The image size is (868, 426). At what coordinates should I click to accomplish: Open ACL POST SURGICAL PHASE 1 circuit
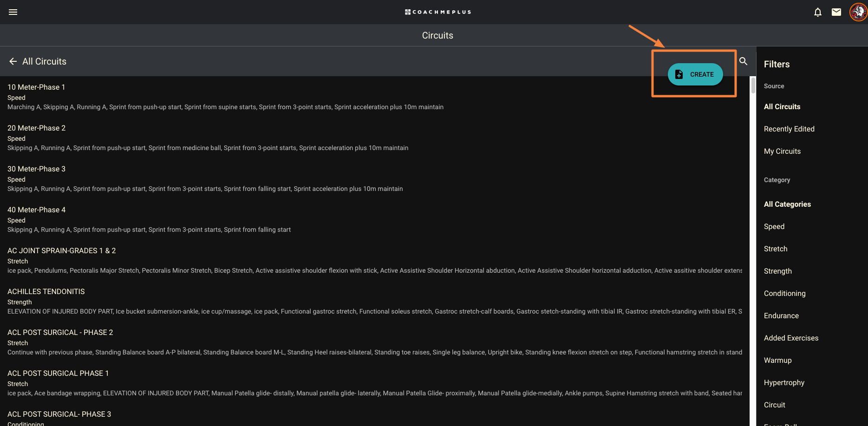click(375, 383)
